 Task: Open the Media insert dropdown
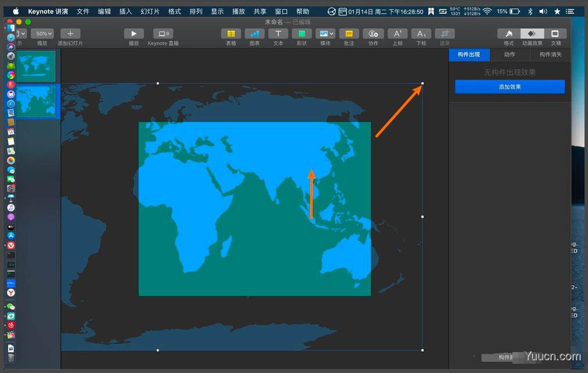(325, 34)
